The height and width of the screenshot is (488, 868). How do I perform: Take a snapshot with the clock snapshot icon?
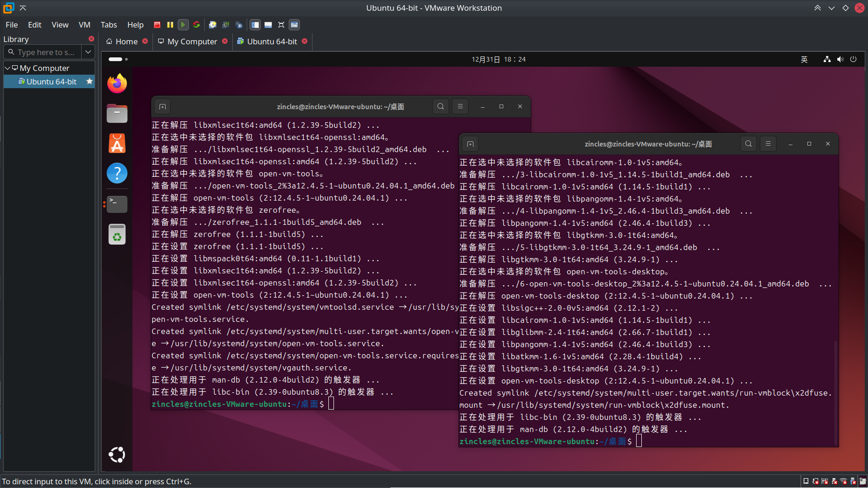click(x=213, y=25)
